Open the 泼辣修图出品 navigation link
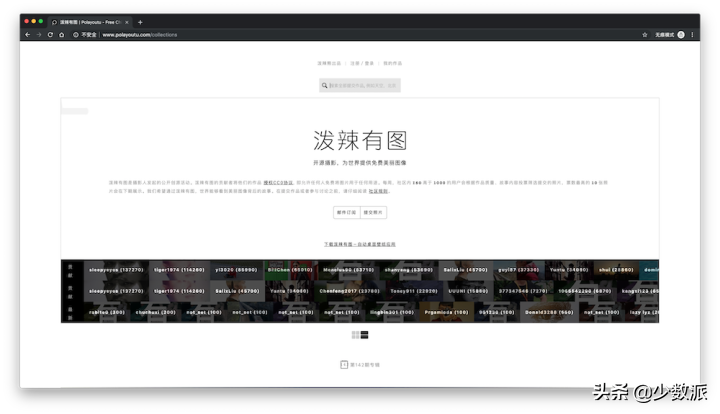Viewport: 720px width, 414px height. point(329,63)
